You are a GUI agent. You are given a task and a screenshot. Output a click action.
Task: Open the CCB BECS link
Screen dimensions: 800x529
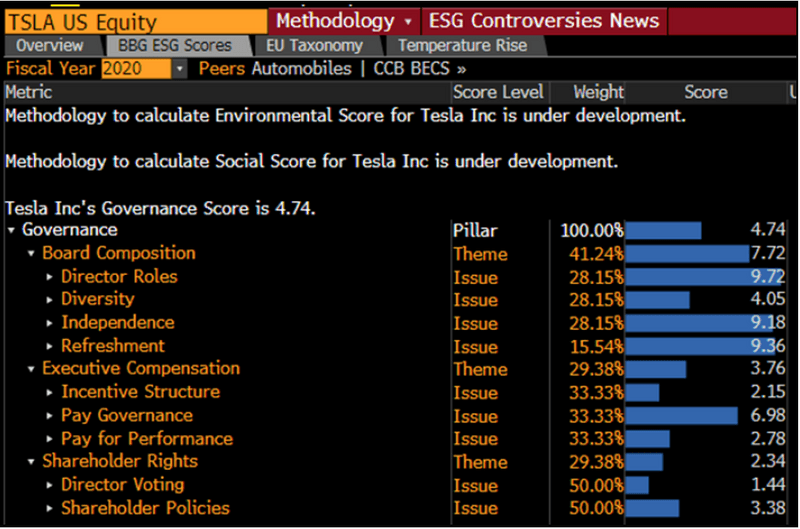[x=419, y=68]
